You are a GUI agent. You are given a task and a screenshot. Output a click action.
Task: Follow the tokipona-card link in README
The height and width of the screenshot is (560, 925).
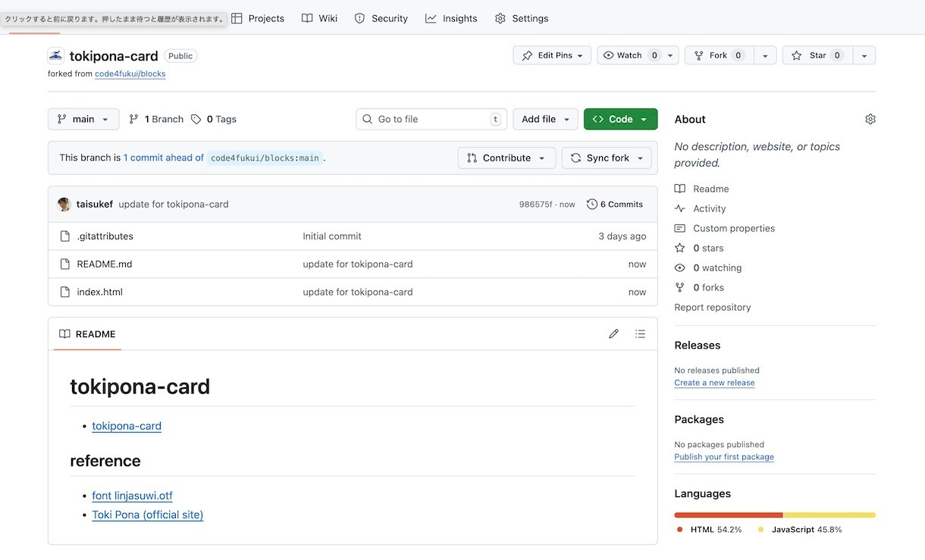pyautogui.click(x=127, y=426)
